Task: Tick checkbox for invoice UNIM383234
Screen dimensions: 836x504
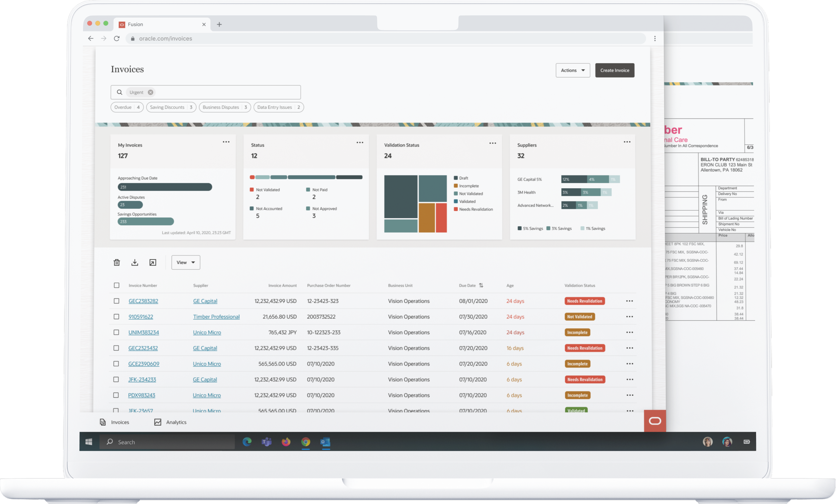Action: [x=116, y=333]
